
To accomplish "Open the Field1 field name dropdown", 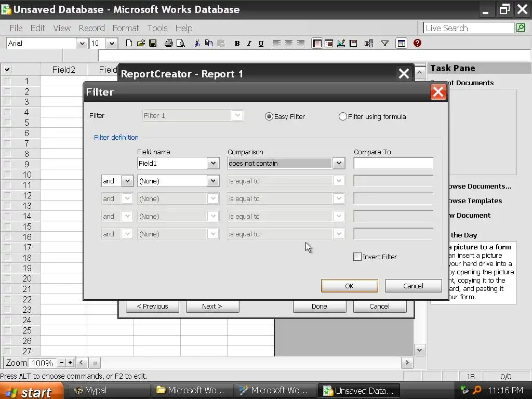I will [212, 163].
